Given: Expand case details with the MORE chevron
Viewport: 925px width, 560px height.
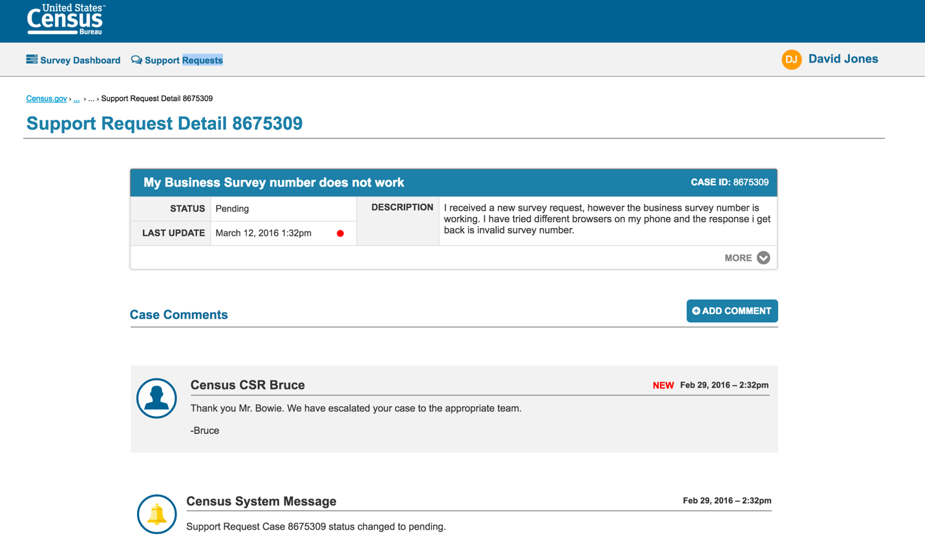Looking at the screenshot, I should point(763,258).
